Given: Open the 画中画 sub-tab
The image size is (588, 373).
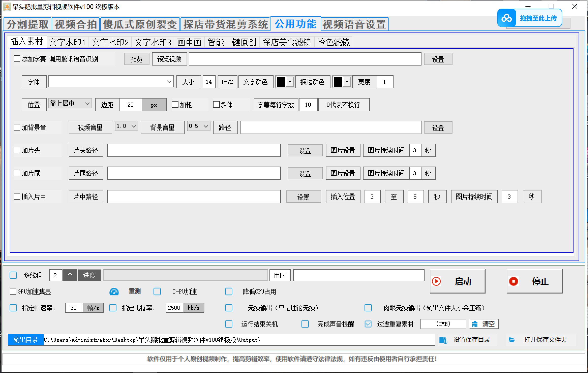Looking at the screenshot, I should pos(189,42).
